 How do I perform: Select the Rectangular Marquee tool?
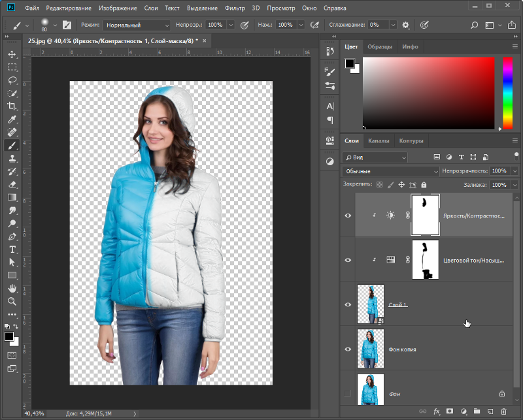(x=12, y=67)
